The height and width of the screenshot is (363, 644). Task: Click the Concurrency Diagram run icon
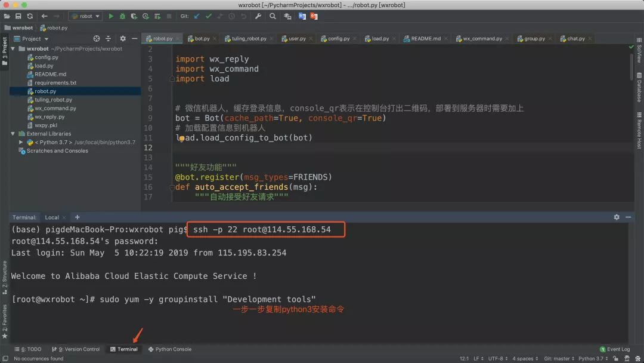(157, 16)
